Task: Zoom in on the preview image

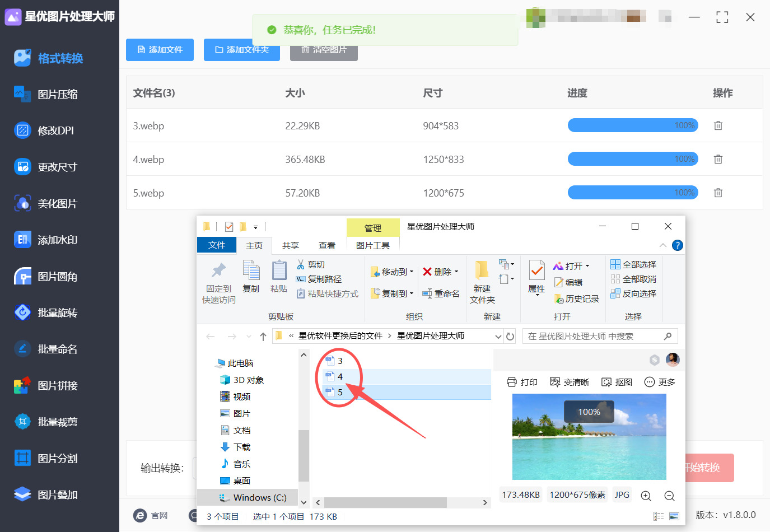Action: (x=646, y=496)
